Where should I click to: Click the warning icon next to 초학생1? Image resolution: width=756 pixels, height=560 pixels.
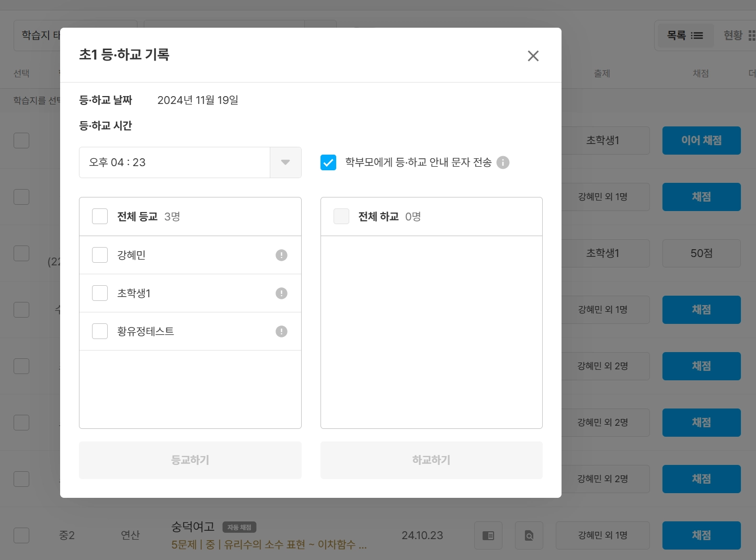[281, 293]
